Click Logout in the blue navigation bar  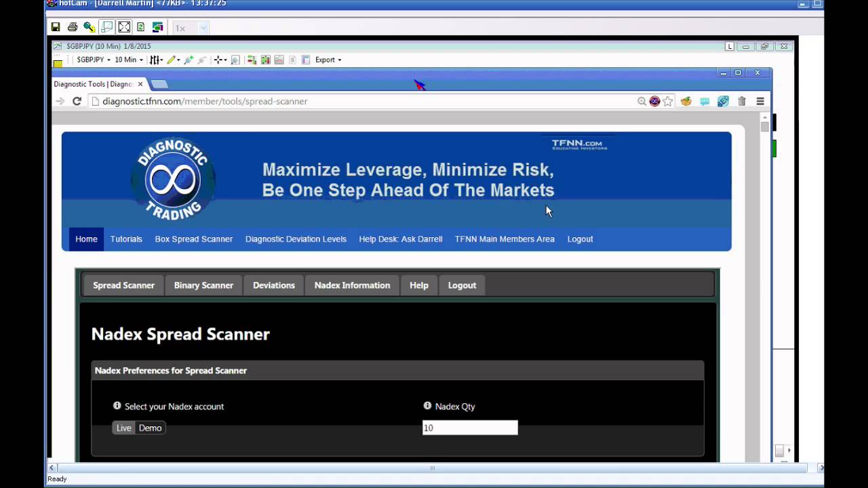(x=580, y=239)
